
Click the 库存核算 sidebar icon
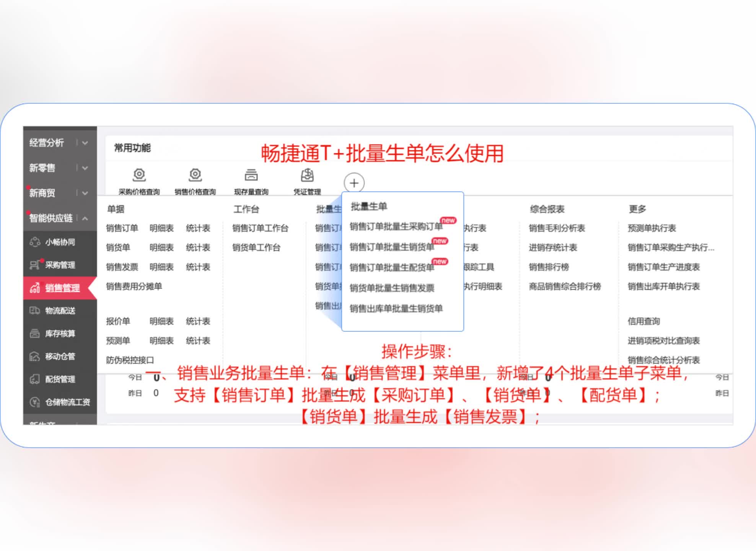point(35,333)
